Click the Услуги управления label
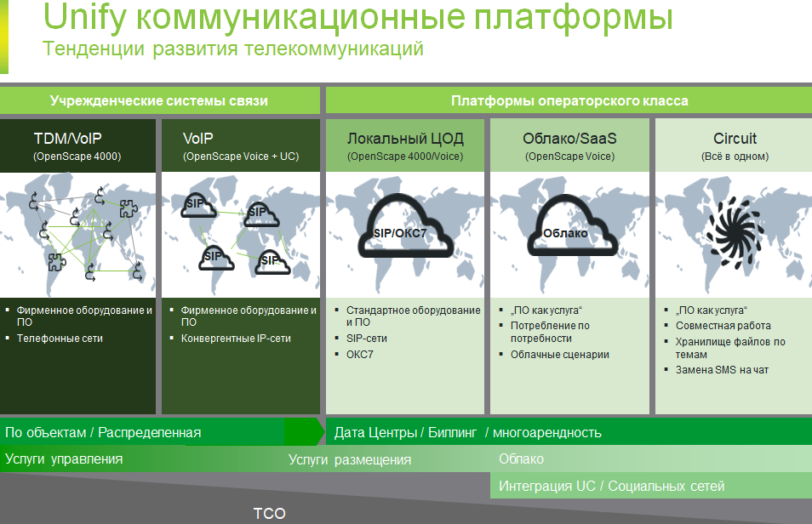812x524 pixels. 64,459
